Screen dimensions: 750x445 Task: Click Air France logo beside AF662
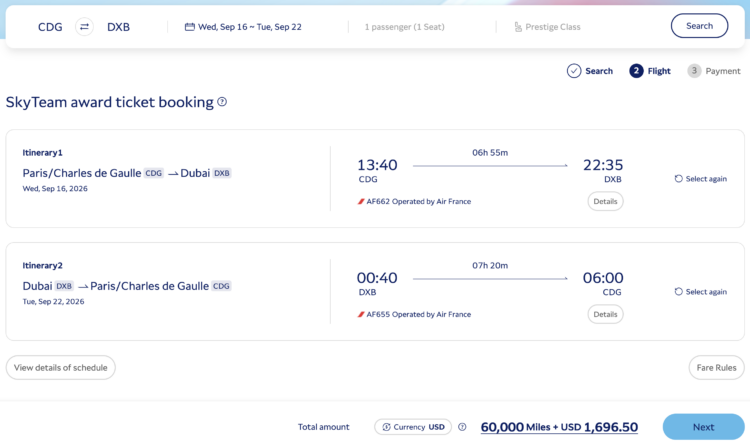[361, 201]
